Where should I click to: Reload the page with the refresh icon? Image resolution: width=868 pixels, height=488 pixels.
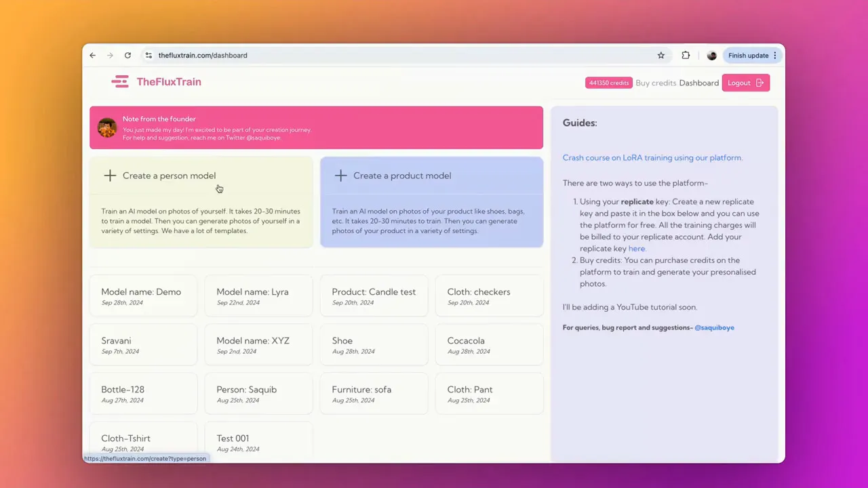point(127,55)
